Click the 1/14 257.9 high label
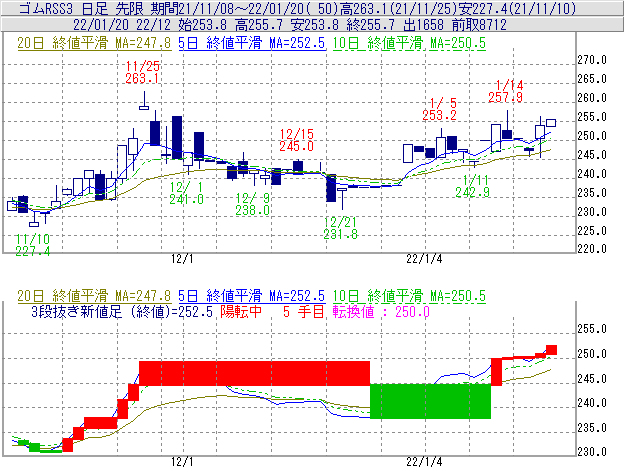624x475 pixels. 505,91
